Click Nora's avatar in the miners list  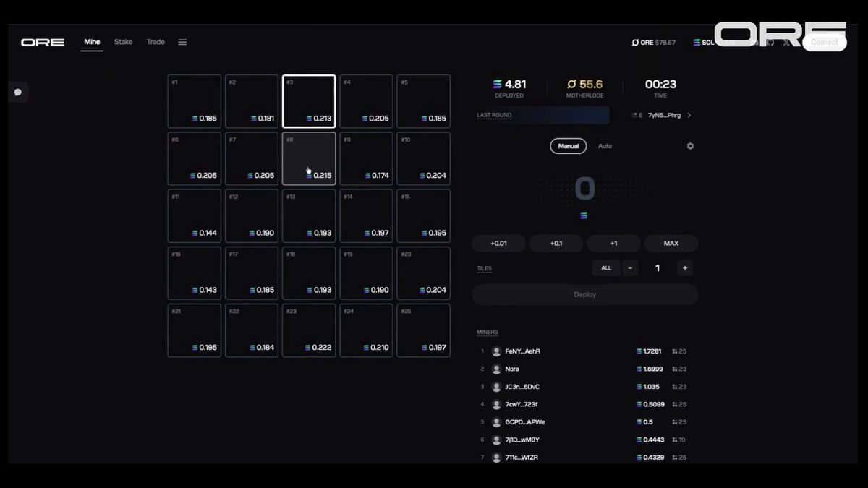[x=496, y=369]
